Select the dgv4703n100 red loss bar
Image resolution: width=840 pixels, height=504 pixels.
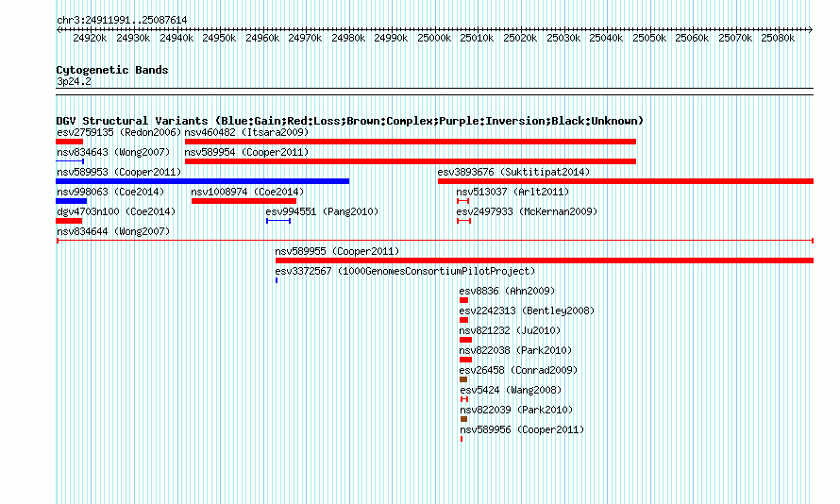pyautogui.click(x=69, y=221)
